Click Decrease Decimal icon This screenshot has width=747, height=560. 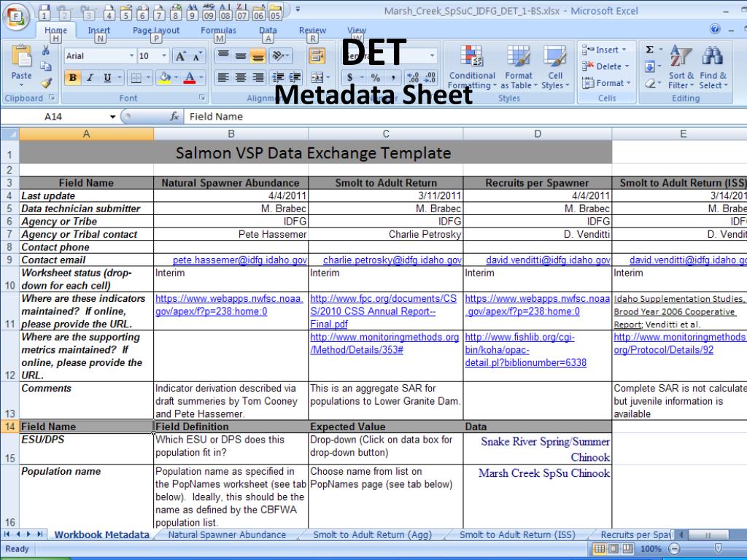430,77
